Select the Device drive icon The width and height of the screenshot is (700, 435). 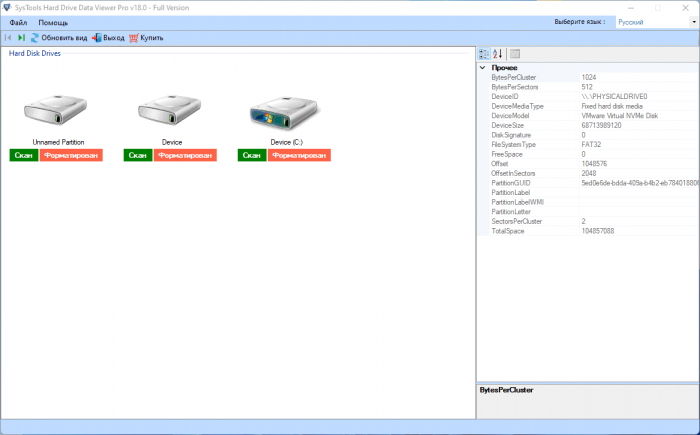[170, 109]
